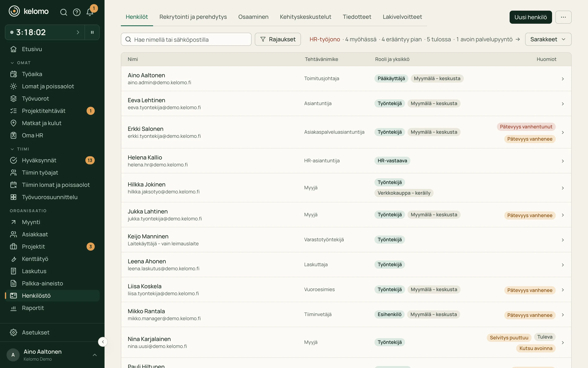Expand the 3:18:02 timer details arrow
The height and width of the screenshot is (368, 588).
point(78,32)
